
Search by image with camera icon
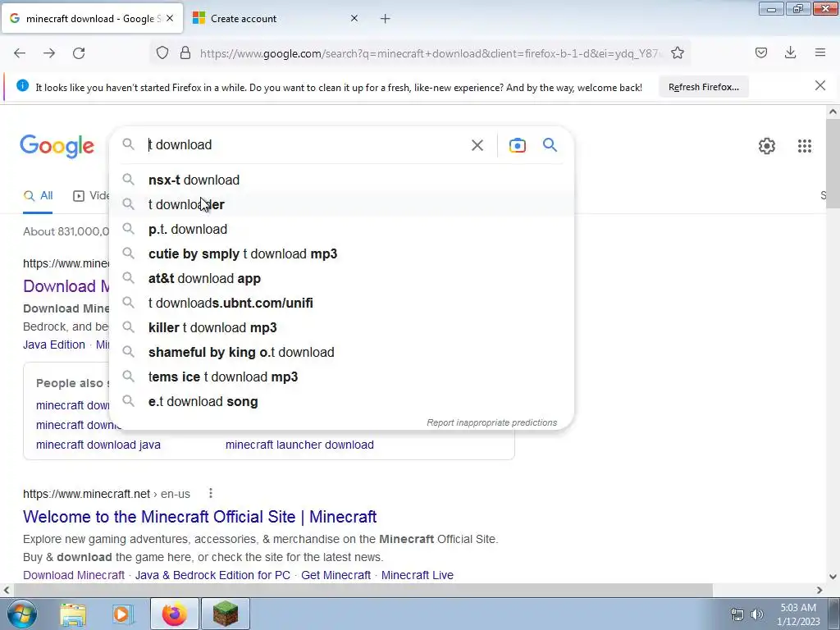point(517,145)
